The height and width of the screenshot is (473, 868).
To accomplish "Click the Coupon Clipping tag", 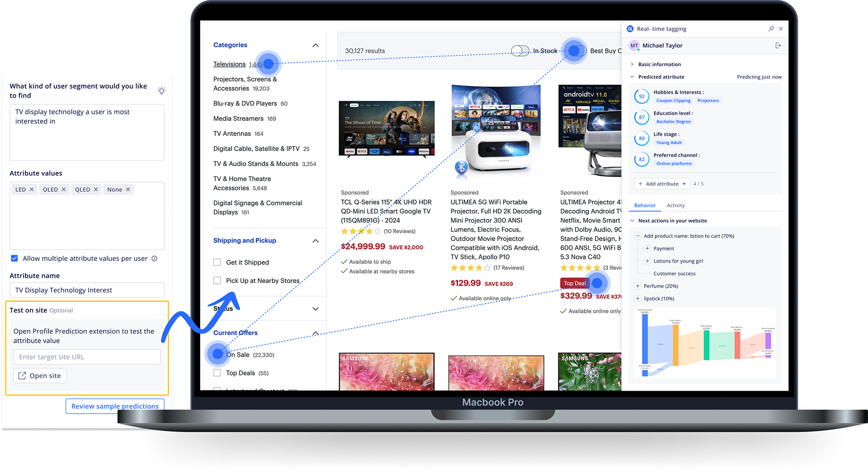I will coord(673,101).
